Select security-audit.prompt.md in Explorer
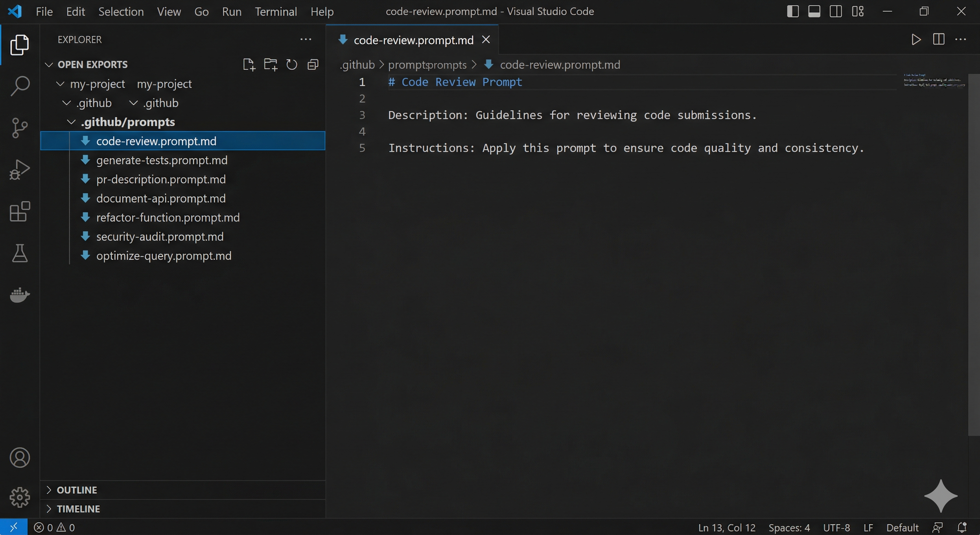980x535 pixels. coord(160,237)
